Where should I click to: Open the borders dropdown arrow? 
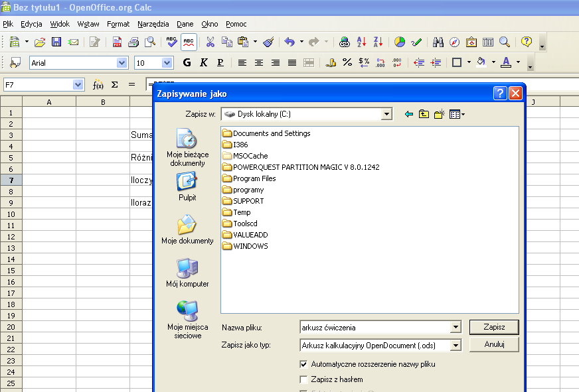pos(469,62)
